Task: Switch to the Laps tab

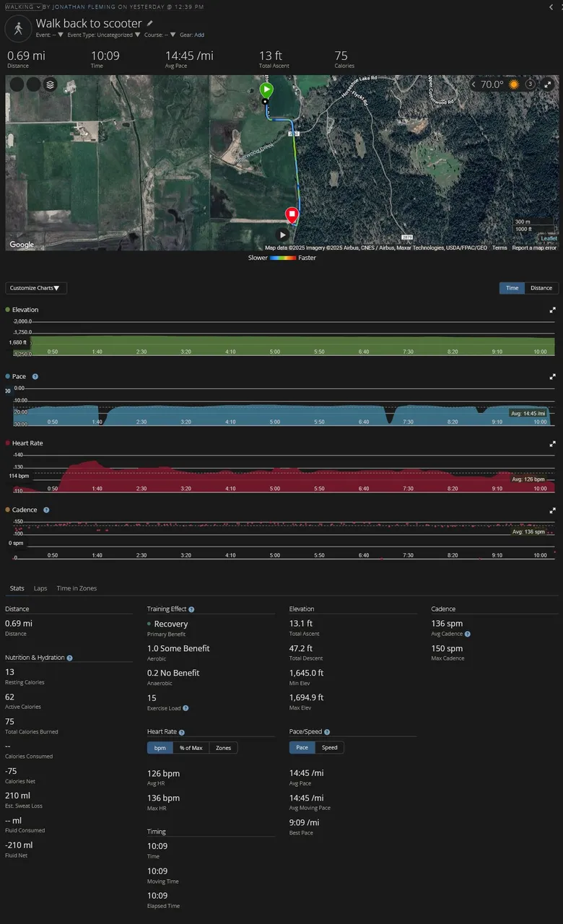Action: 40,588
